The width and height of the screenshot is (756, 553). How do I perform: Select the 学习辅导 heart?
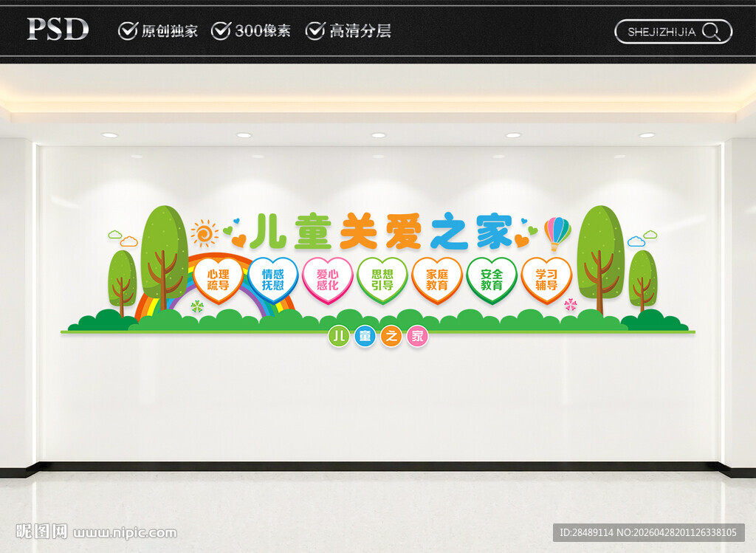click(547, 280)
